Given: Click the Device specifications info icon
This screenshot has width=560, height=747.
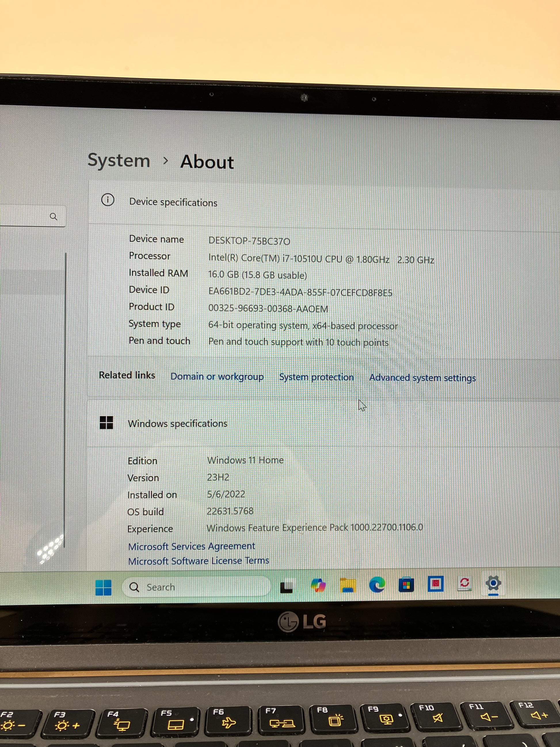Looking at the screenshot, I should (x=108, y=200).
